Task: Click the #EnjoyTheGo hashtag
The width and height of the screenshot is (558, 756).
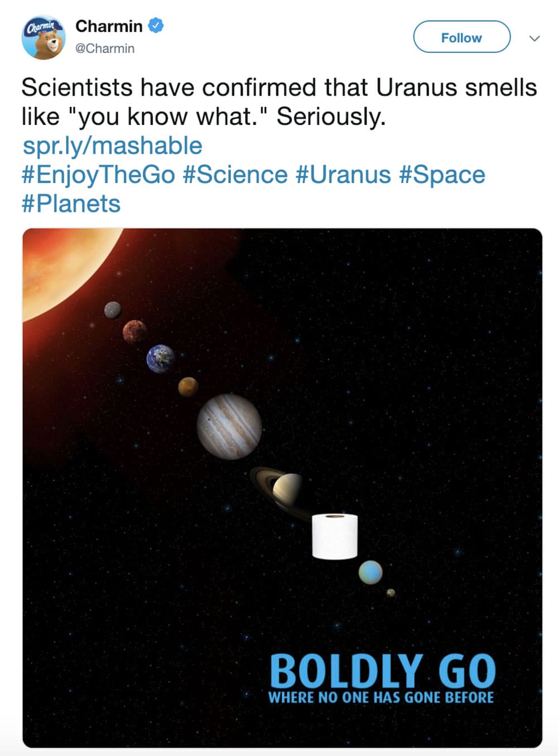Action: point(99,175)
